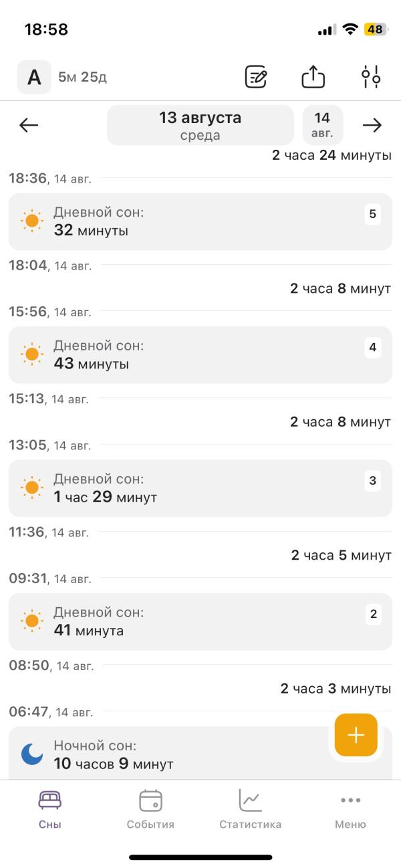The image size is (401, 868).
Task: Open the share export icon
Action: pyautogui.click(x=313, y=78)
